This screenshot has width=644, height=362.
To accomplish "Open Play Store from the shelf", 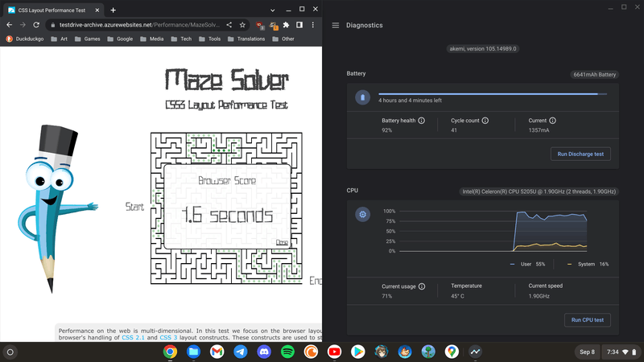I will click(x=357, y=352).
